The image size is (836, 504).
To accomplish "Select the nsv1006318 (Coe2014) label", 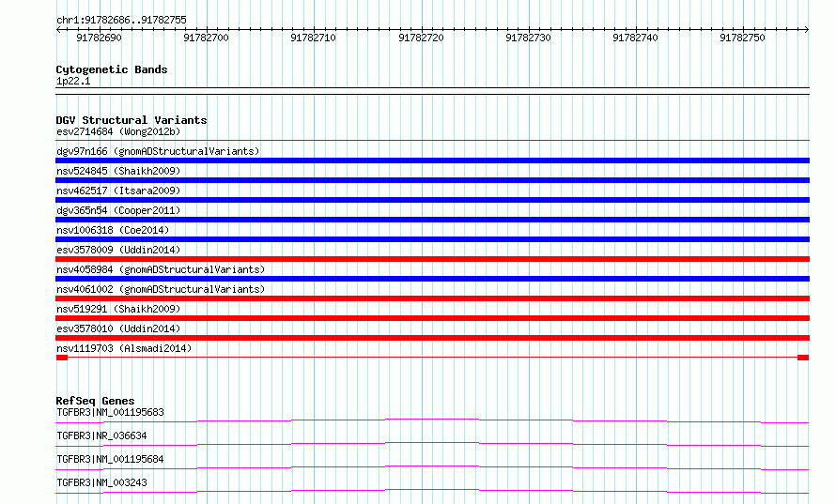I will click(113, 230).
